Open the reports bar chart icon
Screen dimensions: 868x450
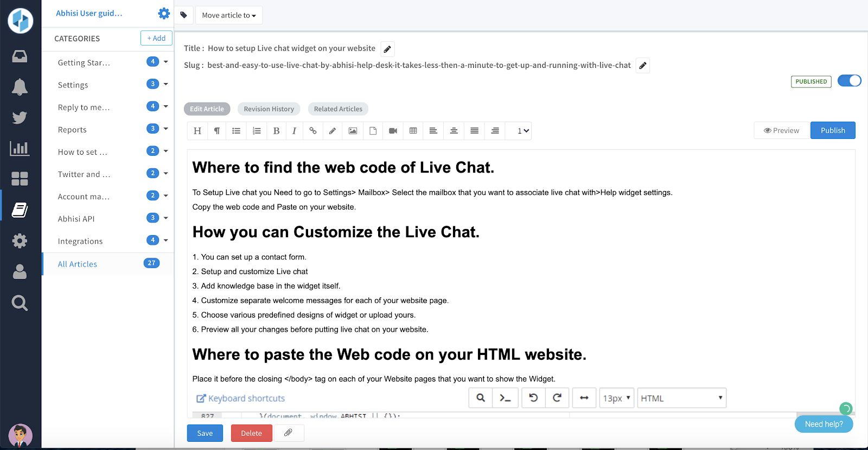coord(20,148)
